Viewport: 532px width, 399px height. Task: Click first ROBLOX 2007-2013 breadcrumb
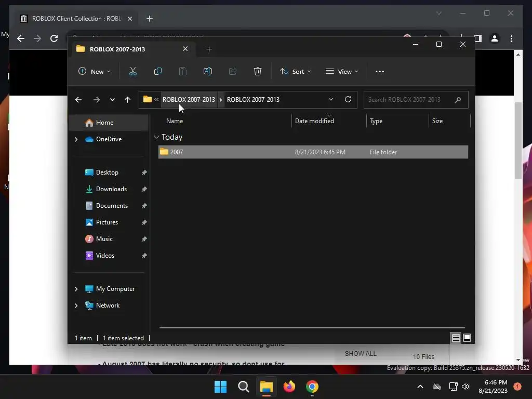[x=189, y=100]
